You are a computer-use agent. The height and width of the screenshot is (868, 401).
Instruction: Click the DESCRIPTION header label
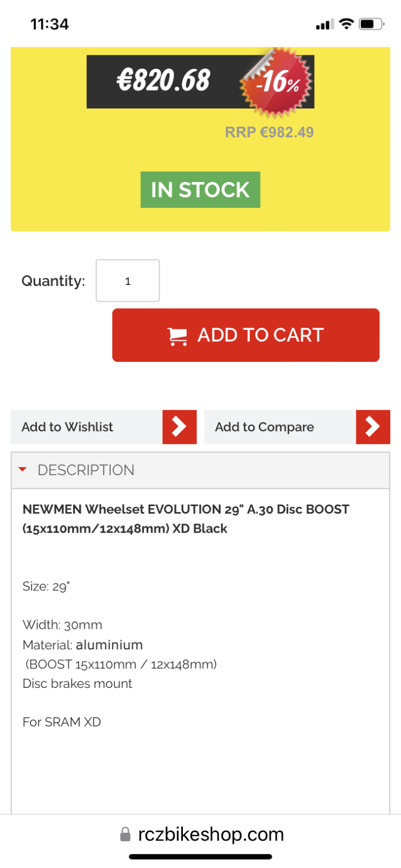click(x=86, y=470)
